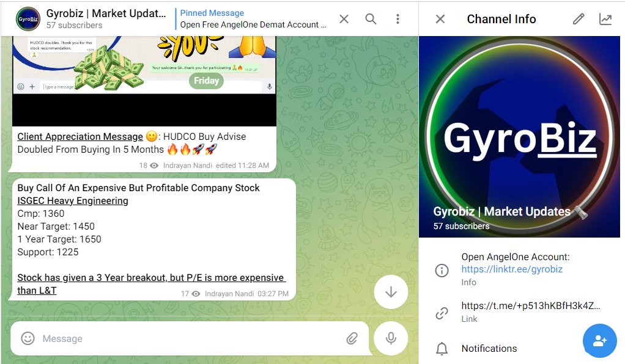Click the 'Support: 1225' line

tap(48, 252)
